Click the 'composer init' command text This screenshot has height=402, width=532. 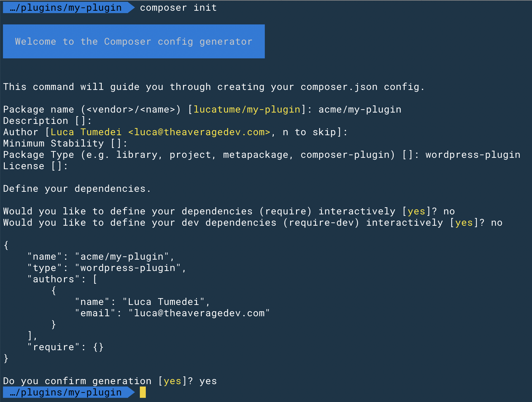click(x=178, y=7)
